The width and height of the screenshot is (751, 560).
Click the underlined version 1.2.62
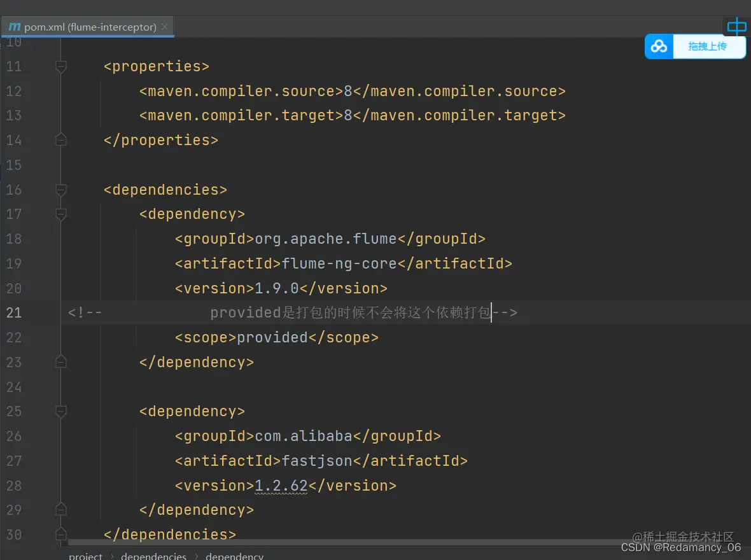click(281, 486)
